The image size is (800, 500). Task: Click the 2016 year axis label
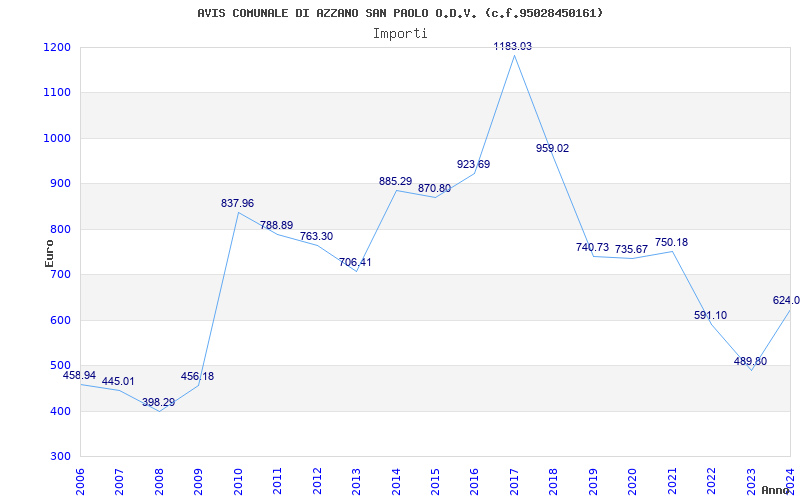click(475, 482)
